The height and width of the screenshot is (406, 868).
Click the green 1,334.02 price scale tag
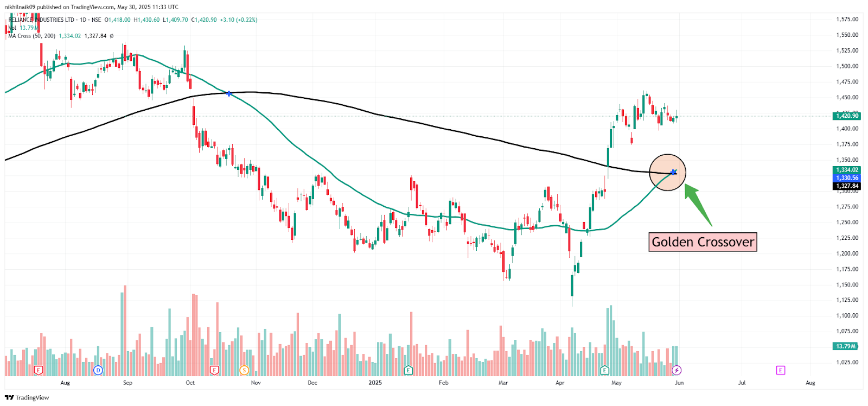click(x=847, y=170)
